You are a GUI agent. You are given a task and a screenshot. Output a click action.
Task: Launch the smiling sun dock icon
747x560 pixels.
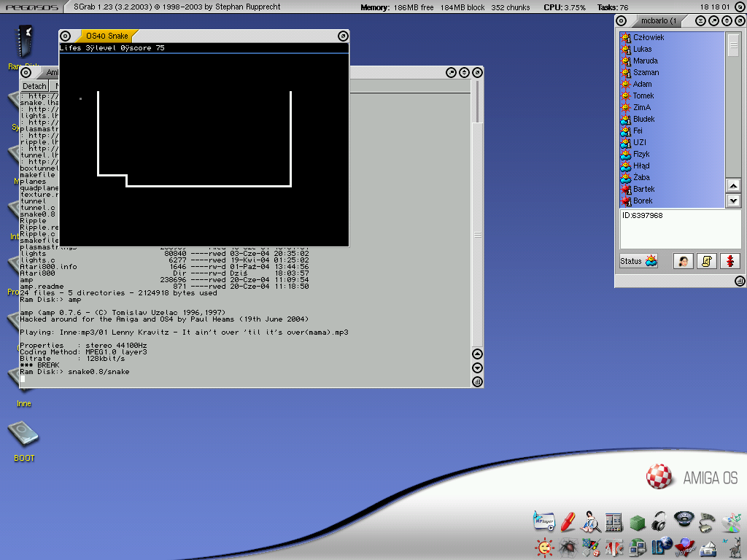pos(544,548)
